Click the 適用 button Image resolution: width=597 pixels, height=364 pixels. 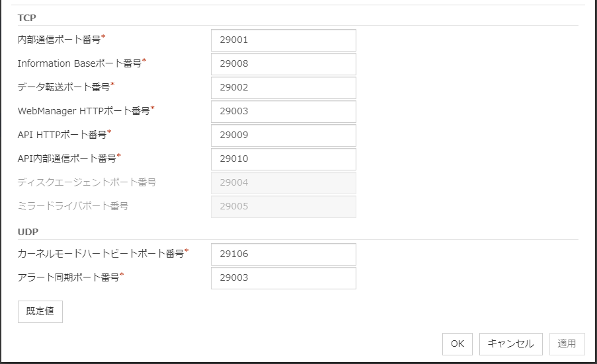click(567, 344)
